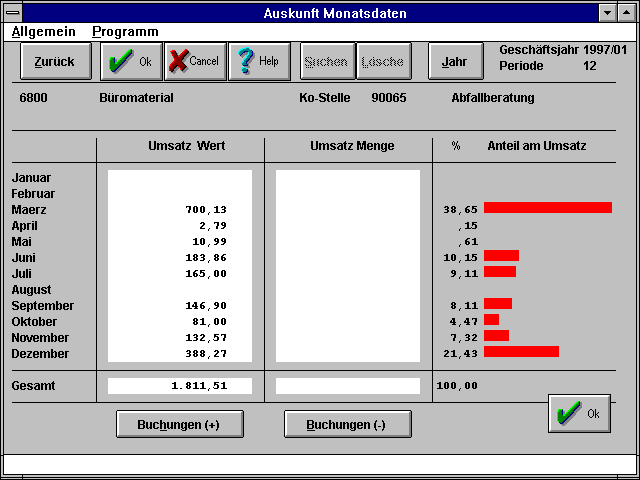Open the Programm menu
The image size is (640, 480).
[125, 32]
